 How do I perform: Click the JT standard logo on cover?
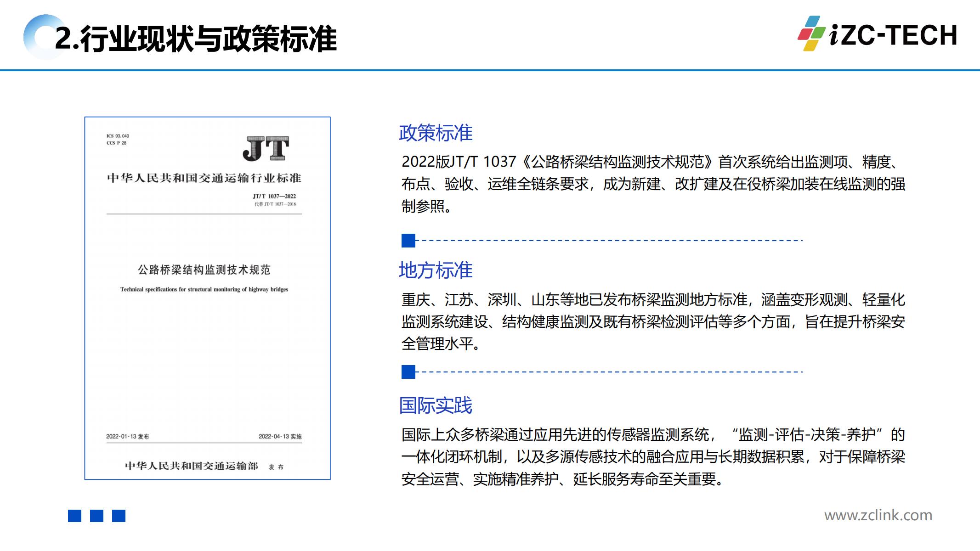pyautogui.click(x=266, y=149)
